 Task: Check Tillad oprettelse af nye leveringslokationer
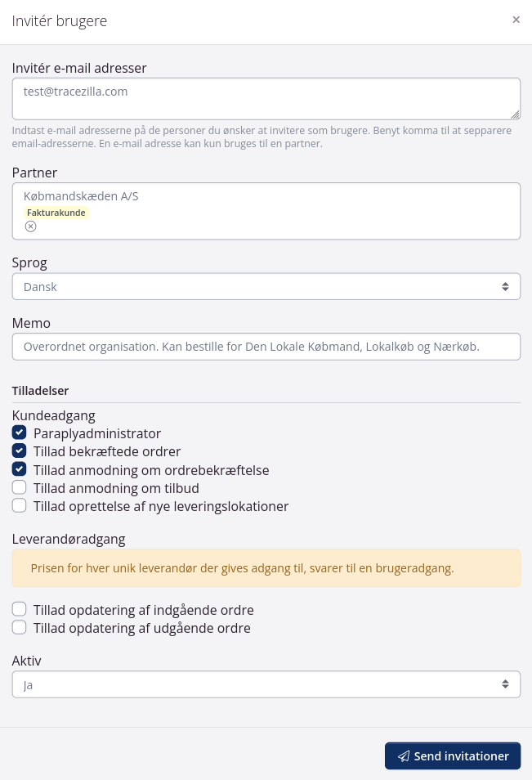click(20, 506)
